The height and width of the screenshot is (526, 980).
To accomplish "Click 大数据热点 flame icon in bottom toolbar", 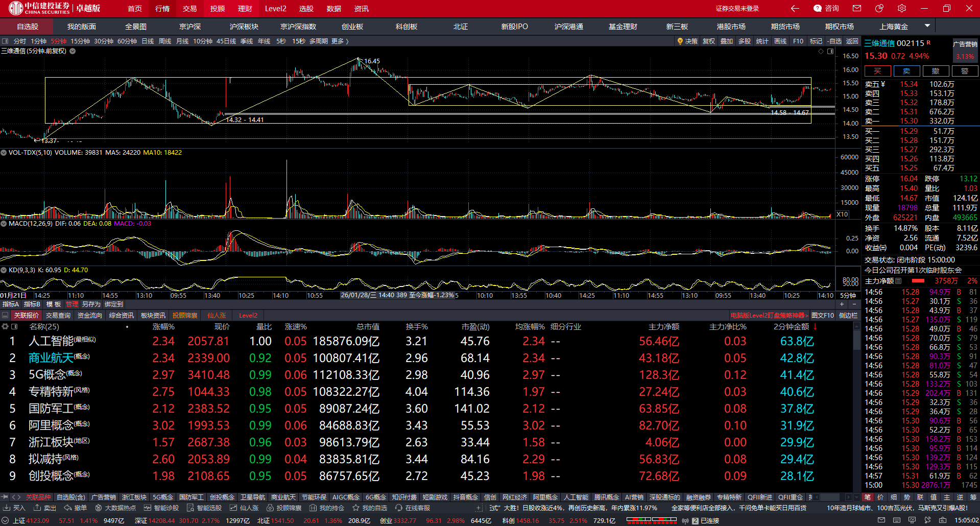I will coord(99,508).
